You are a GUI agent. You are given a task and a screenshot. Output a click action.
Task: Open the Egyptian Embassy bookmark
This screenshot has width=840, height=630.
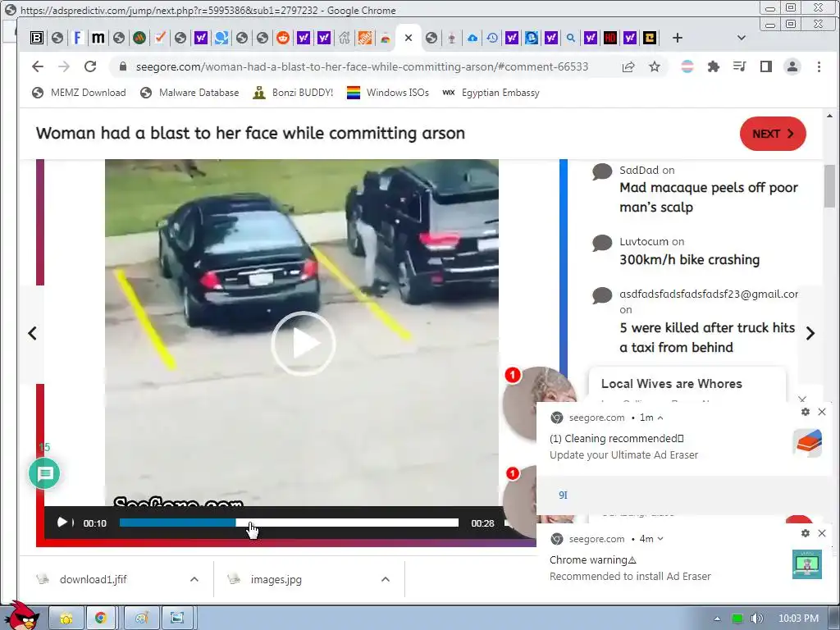[x=491, y=93]
